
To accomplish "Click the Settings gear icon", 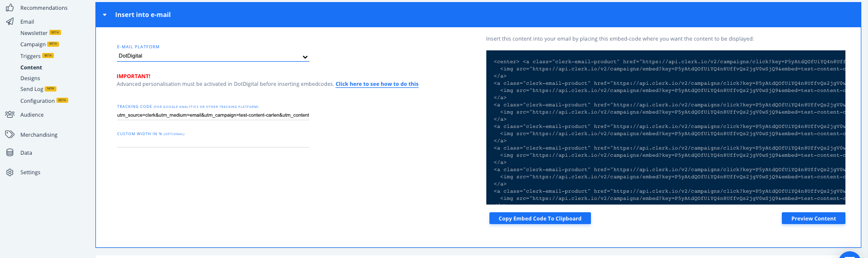I will coord(10,173).
